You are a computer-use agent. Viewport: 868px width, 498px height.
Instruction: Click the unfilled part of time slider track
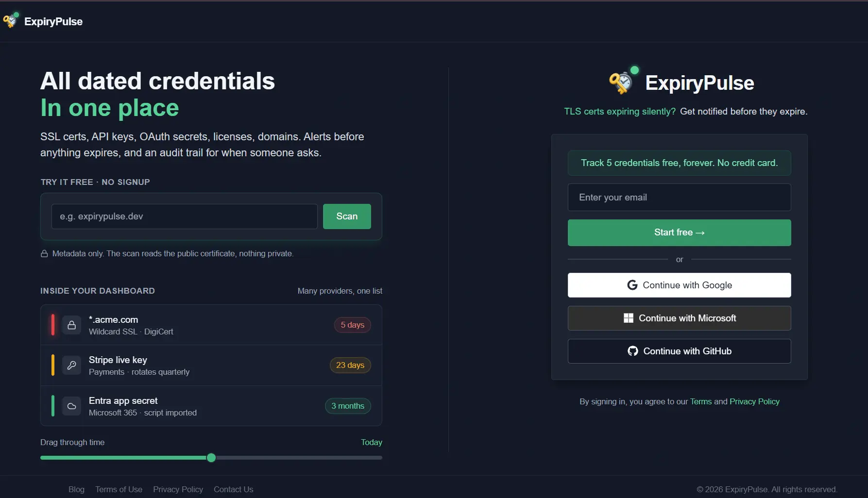pos(299,458)
